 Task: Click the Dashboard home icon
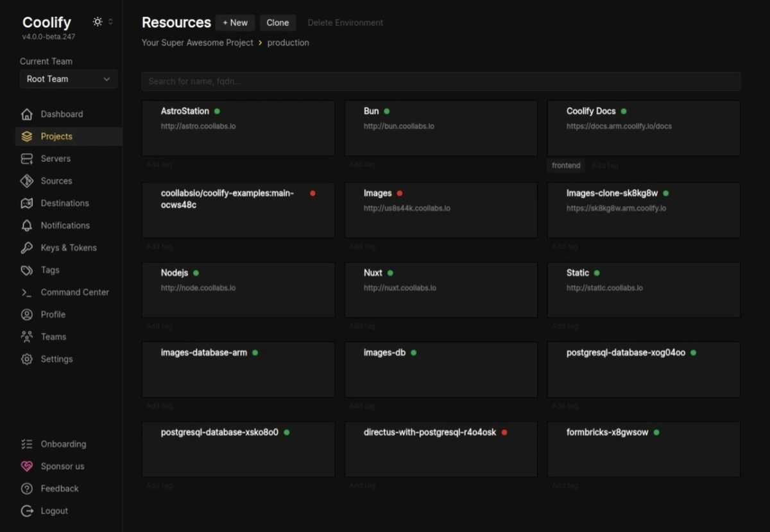[x=27, y=114]
